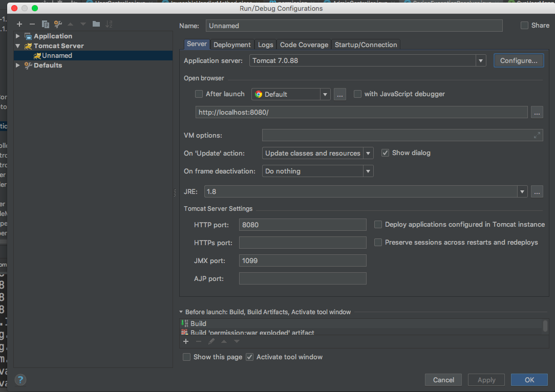Sort configurations alphabetically
555x392 pixels.
pyautogui.click(x=109, y=24)
